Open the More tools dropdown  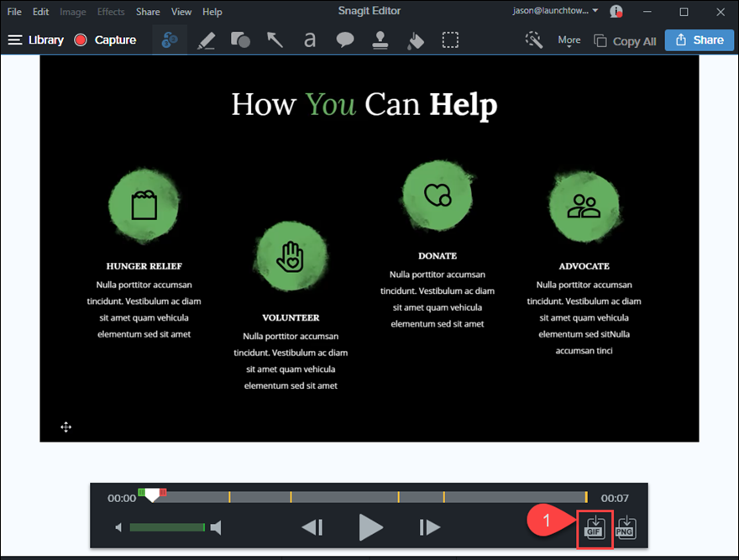click(569, 39)
